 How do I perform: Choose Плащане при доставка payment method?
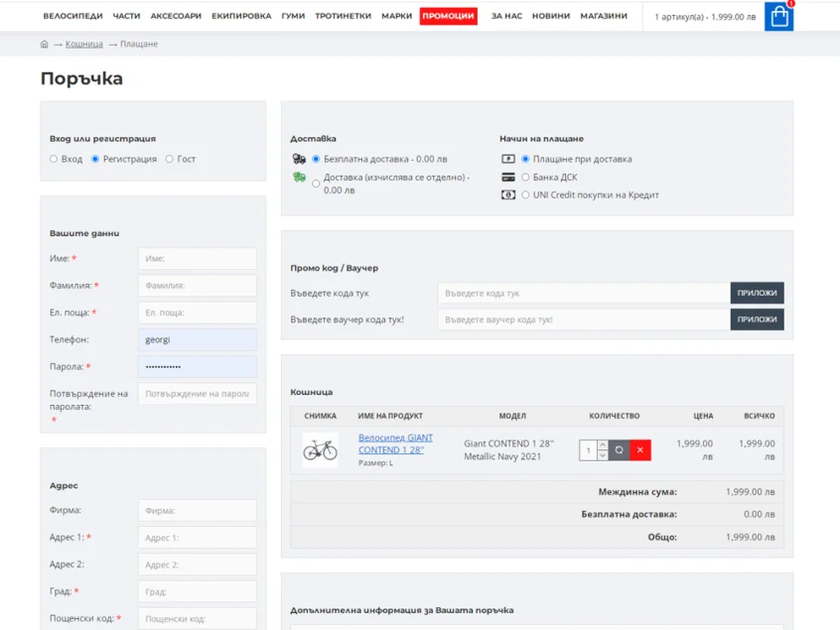[x=525, y=159]
